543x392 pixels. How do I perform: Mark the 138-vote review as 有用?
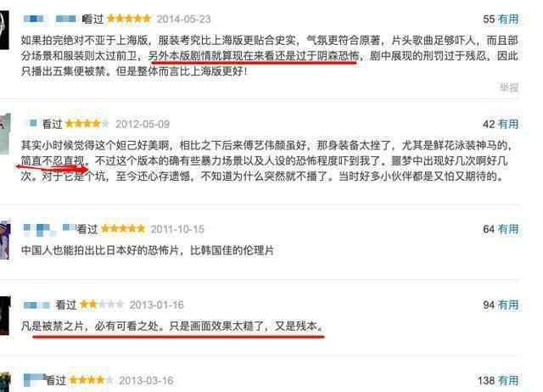pos(508,381)
